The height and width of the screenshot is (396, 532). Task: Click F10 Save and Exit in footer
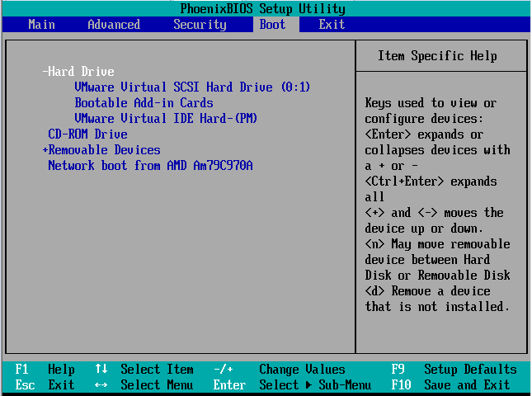pyautogui.click(x=450, y=384)
